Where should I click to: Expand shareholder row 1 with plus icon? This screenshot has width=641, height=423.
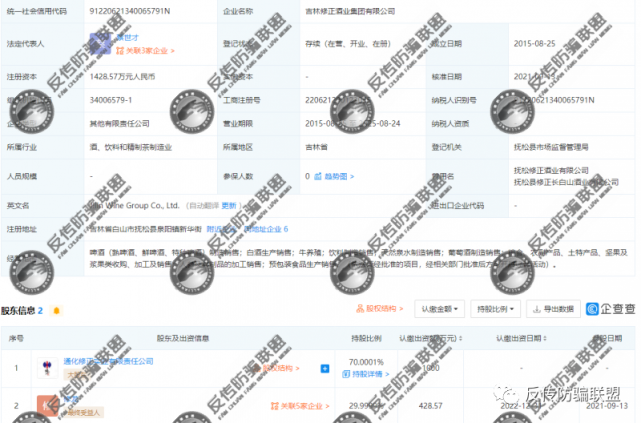pyautogui.click(x=325, y=369)
